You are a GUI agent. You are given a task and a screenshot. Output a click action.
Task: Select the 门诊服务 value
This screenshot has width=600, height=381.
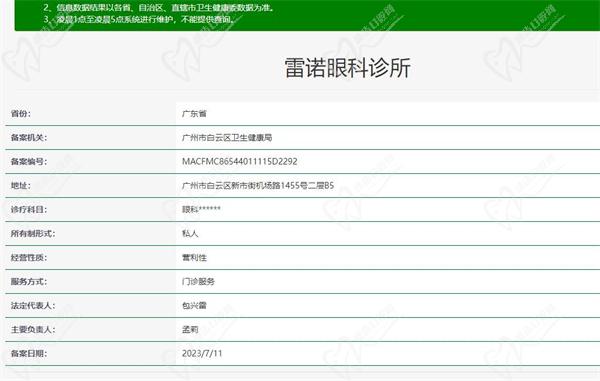tap(198, 282)
